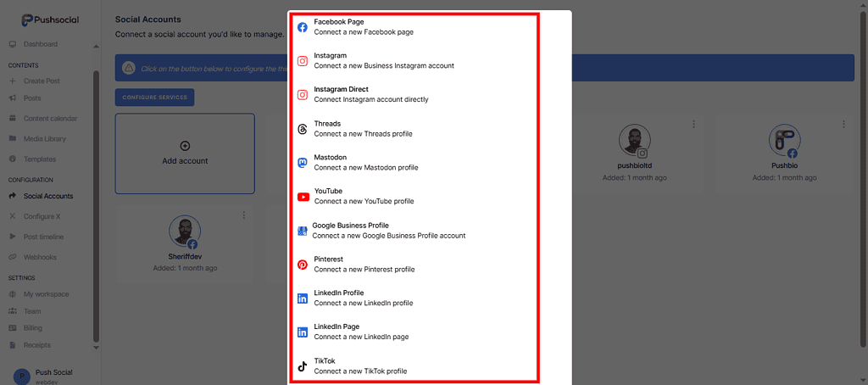Viewport: 868px width, 385px height.
Task: Open three-dot menu on pushbioltd card
Action: click(x=693, y=124)
